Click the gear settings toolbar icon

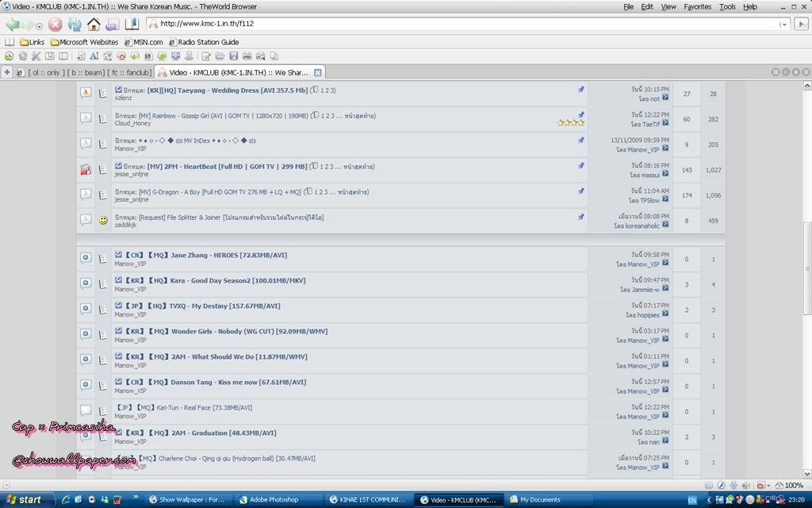pyautogui.click(x=22, y=56)
